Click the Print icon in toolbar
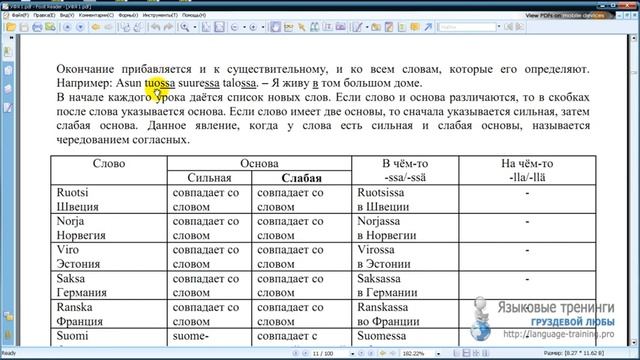 coord(37,27)
